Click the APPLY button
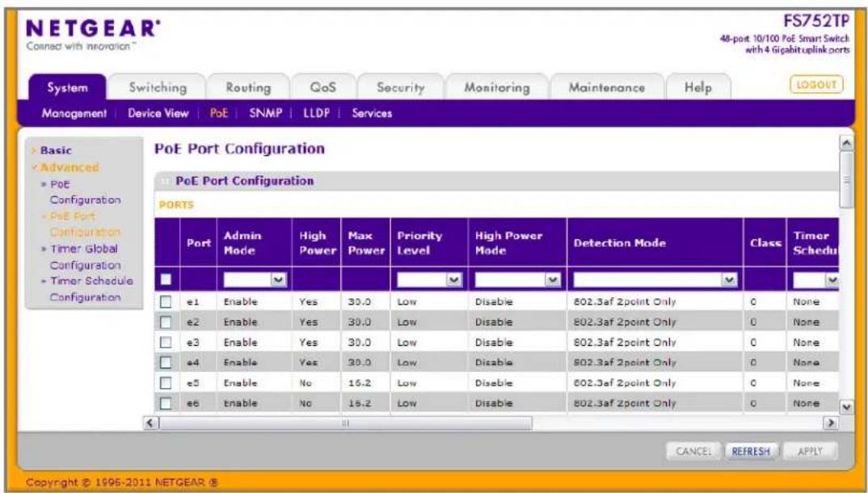This screenshot has height=493, width=868. (810, 452)
